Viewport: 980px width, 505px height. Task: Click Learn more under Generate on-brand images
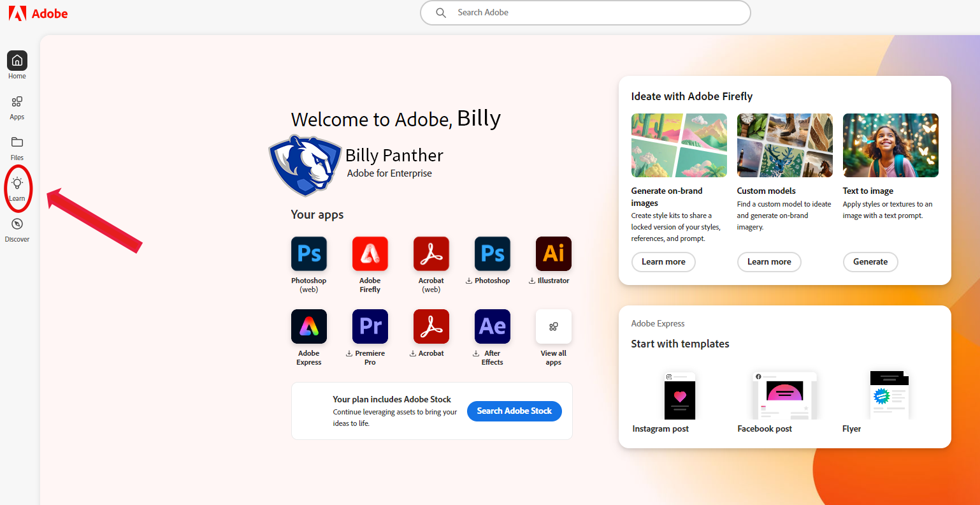663,262
